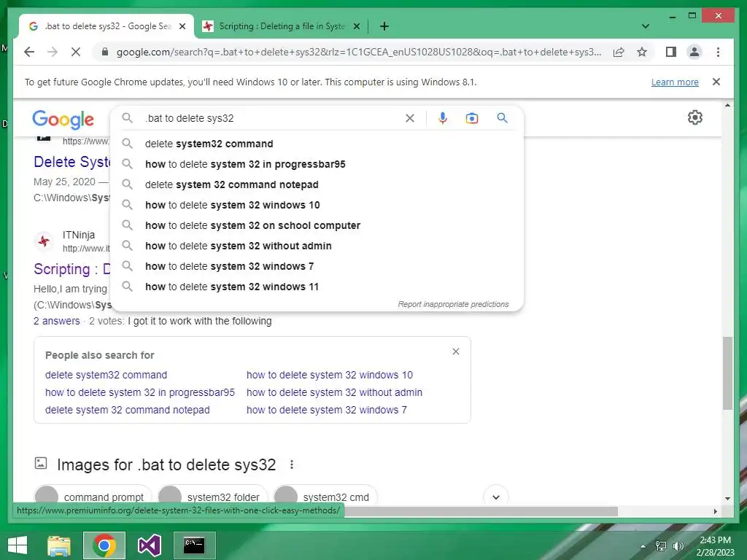Click the horizontal scrollbar right arrow
747x560 pixels.
pos(715,511)
